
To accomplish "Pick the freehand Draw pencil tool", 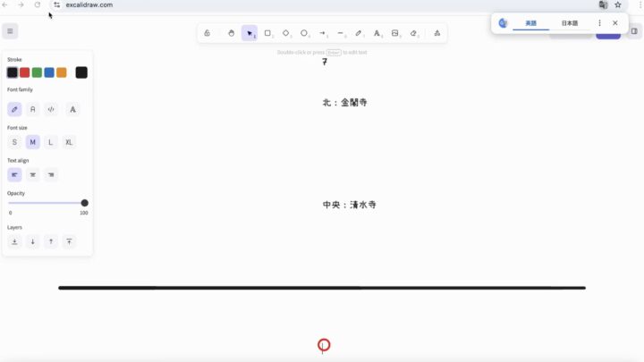I will pos(359,33).
